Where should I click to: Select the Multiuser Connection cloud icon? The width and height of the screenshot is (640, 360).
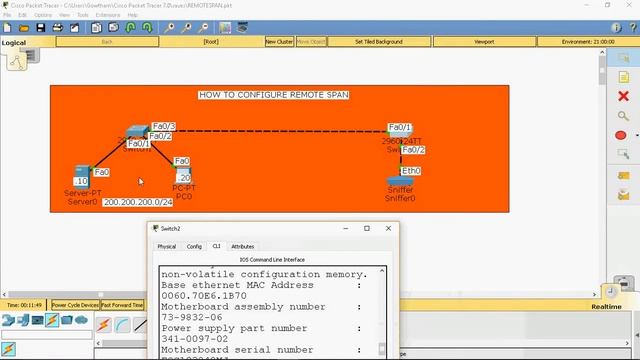click(x=82, y=320)
